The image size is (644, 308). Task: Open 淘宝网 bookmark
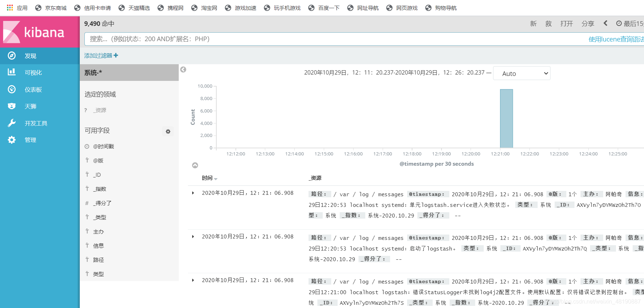tap(204, 8)
